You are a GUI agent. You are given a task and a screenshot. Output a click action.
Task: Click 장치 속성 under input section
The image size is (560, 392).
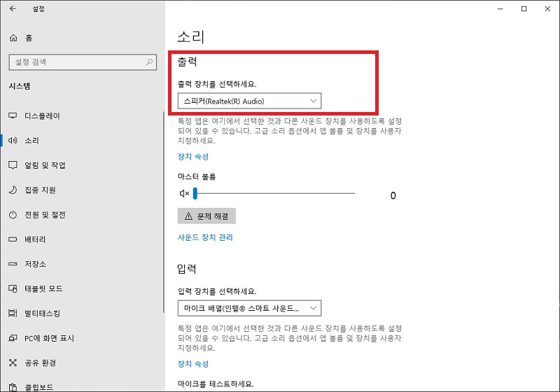point(193,364)
